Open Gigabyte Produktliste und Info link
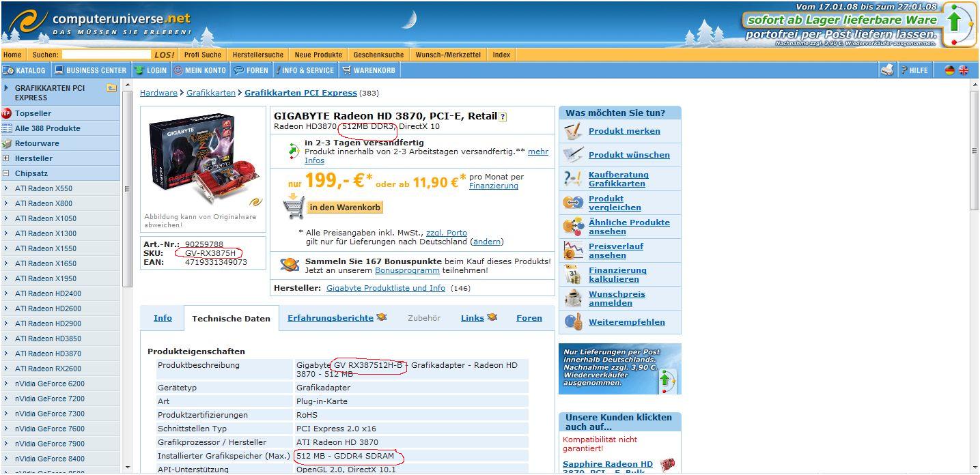Image resolution: width=980 pixels, height=475 pixels. (386, 288)
